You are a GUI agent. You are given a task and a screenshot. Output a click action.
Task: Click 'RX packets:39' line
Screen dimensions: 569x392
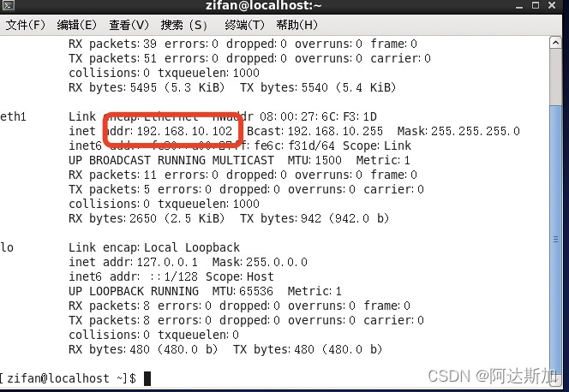click(243, 44)
